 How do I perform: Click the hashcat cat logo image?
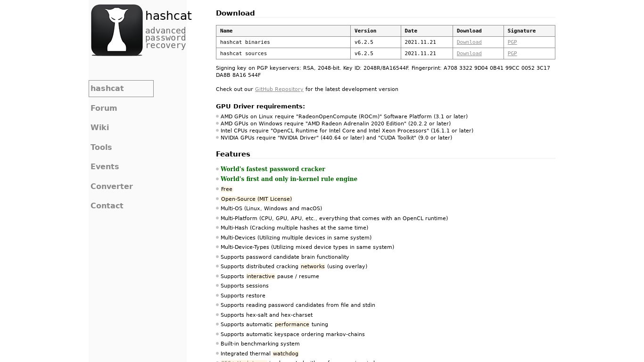pyautogui.click(x=117, y=30)
